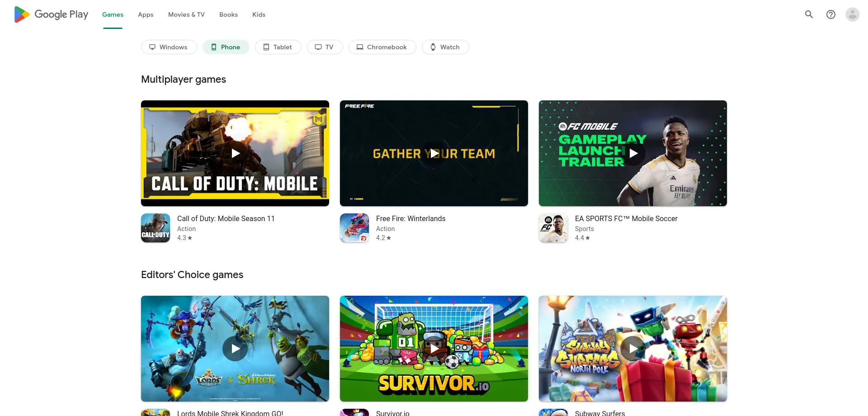Screen dimensions: 868x416
Task: Select the Watch device filter chip
Action: [x=445, y=47]
